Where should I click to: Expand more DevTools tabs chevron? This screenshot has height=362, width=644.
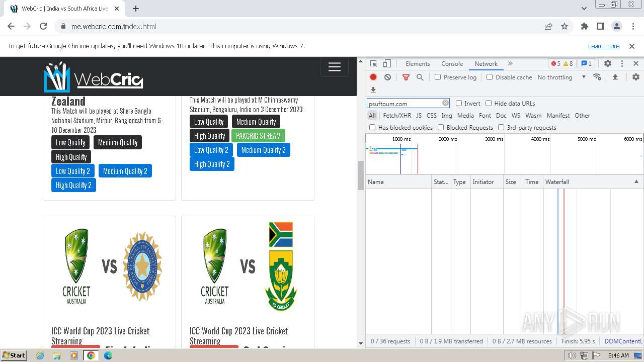510,64
